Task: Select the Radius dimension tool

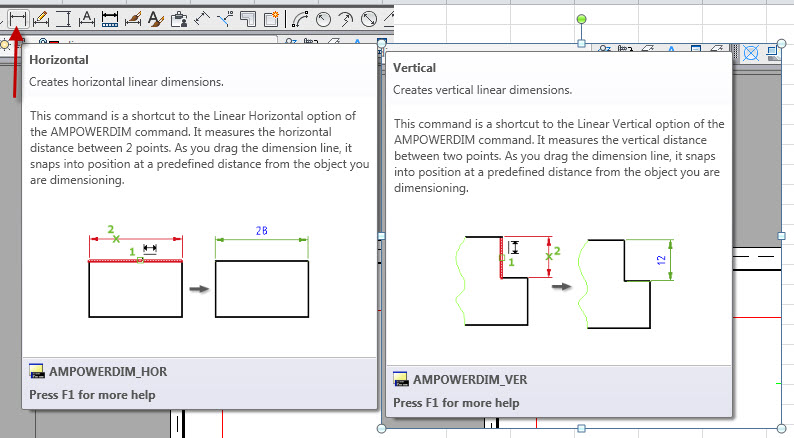Action: [323, 19]
